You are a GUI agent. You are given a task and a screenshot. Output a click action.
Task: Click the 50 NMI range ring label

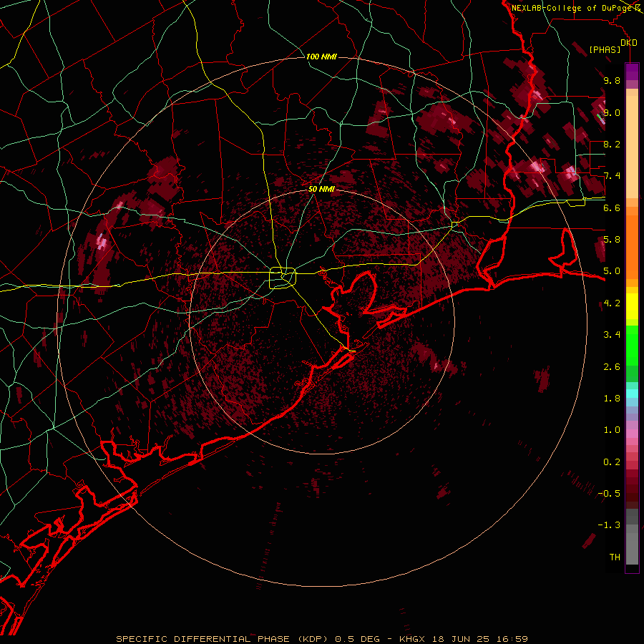tap(321, 189)
